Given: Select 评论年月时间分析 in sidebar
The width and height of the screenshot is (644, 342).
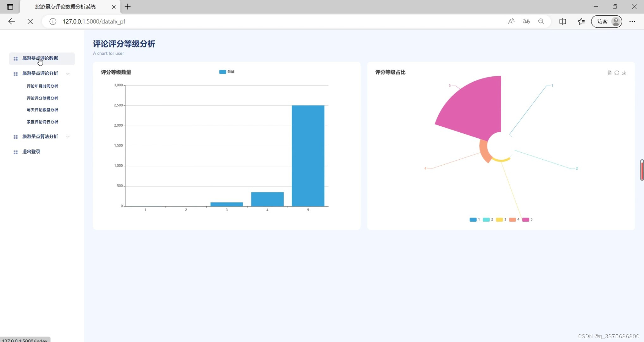Looking at the screenshot, I should 42,86.
